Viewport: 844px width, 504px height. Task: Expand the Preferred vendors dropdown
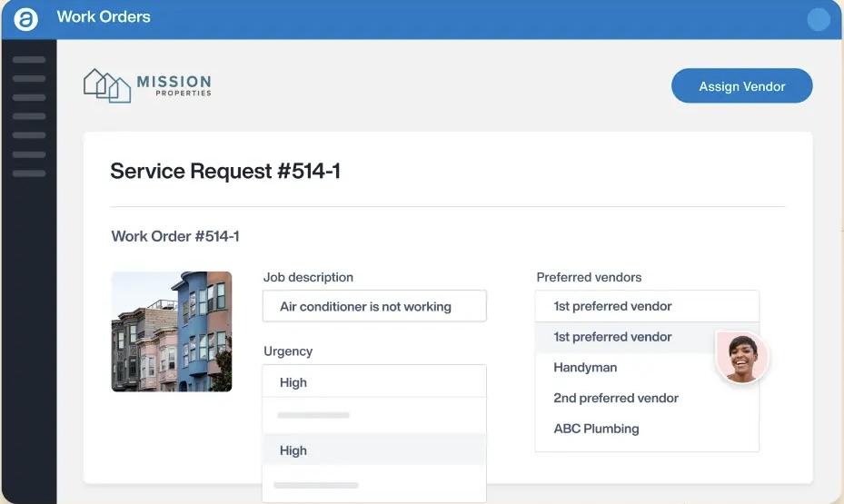[x=646, y=306]
